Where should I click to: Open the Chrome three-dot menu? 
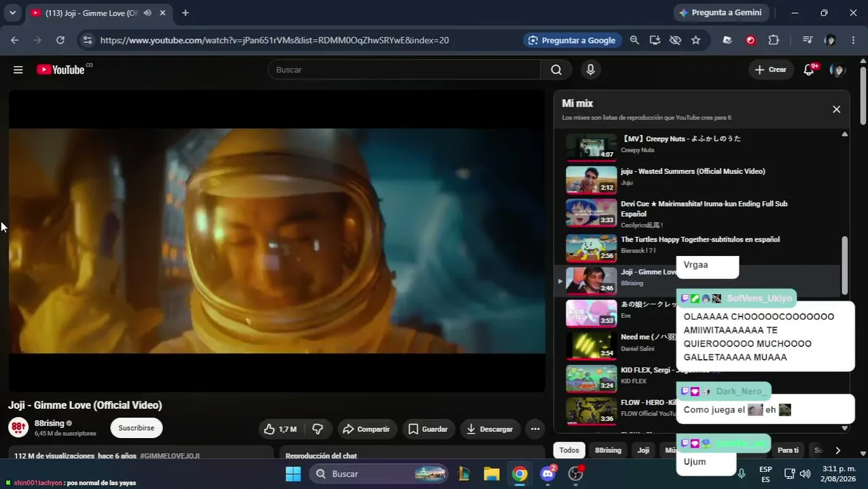pos(853,40)
